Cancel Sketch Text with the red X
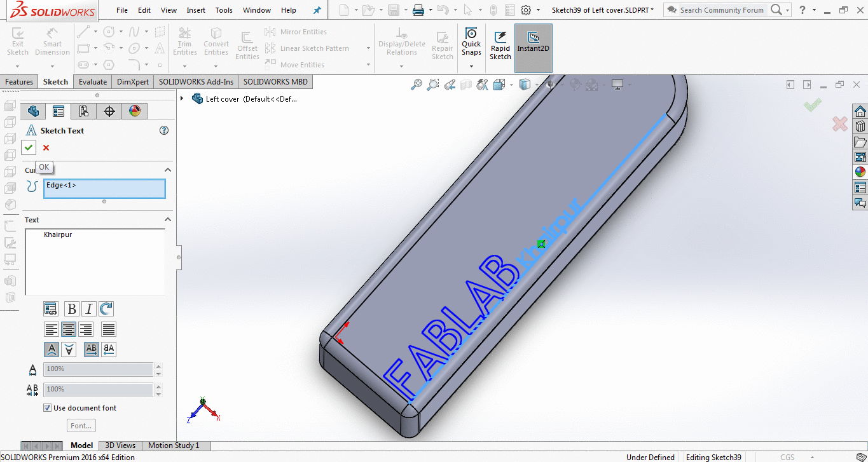The image size is (868, 462). point(46,147)
